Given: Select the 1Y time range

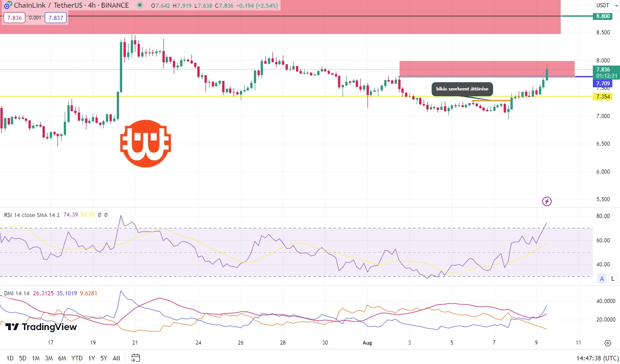Looking at the screenshot, I should pyautogui.click(x=91, y=358).
